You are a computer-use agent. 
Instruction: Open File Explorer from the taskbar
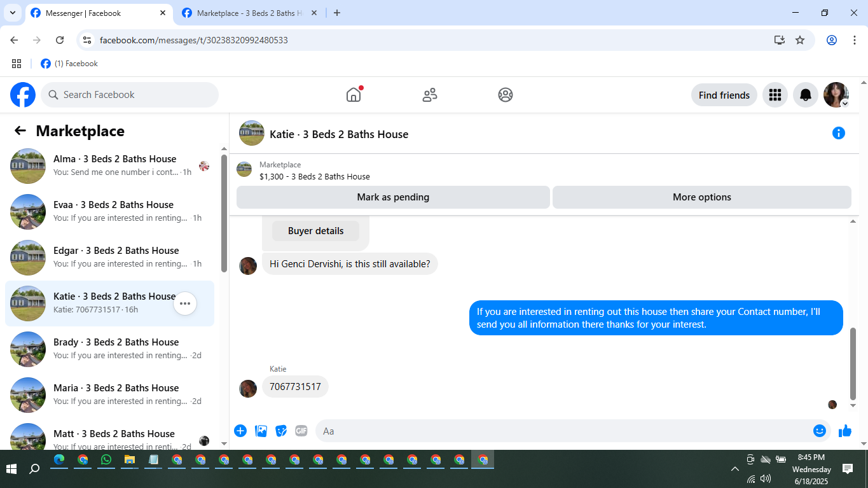(130, 460)
